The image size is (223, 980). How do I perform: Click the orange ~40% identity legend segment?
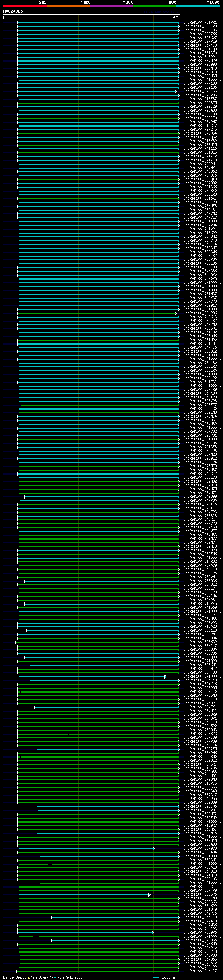coord(68,6)
